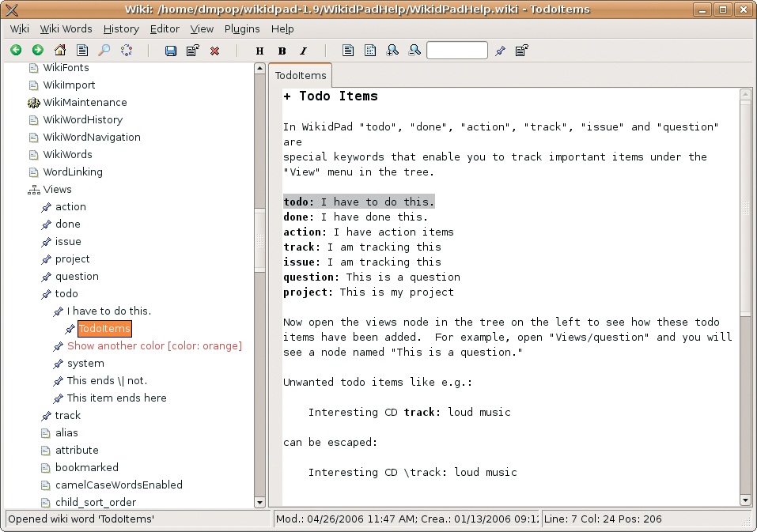Image resolution: width=757 pixels, height=532 pixels.
Task: Click the tree panel scroll down arrow
Action: [259, 502]
